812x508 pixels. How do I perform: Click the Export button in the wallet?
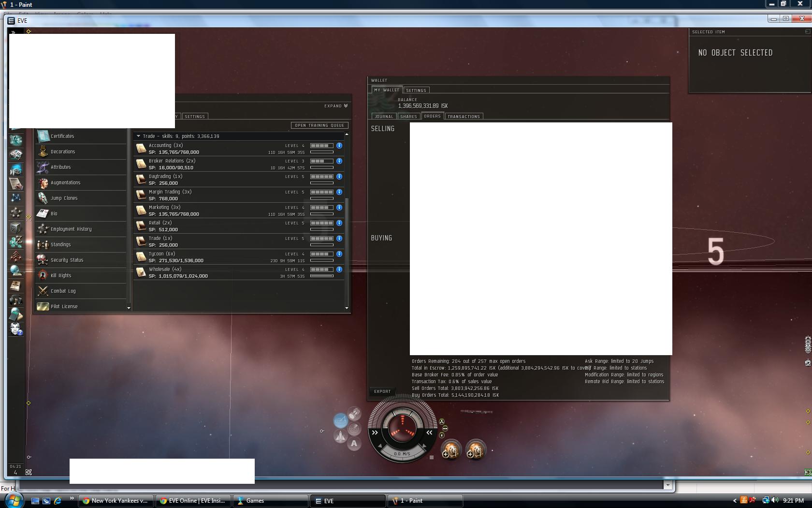pos(382,391)
